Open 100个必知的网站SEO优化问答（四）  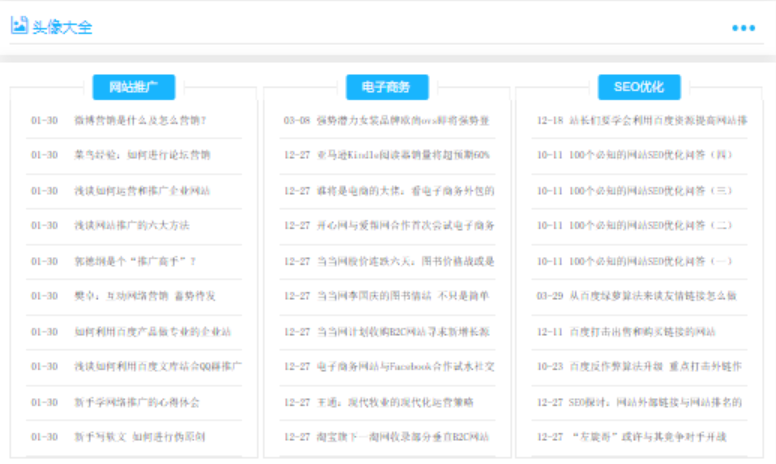(x=650, y=155)
